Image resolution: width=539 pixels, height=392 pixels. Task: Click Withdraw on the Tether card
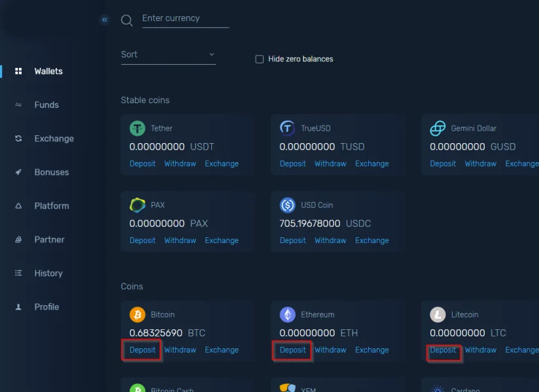click(180, 164)
